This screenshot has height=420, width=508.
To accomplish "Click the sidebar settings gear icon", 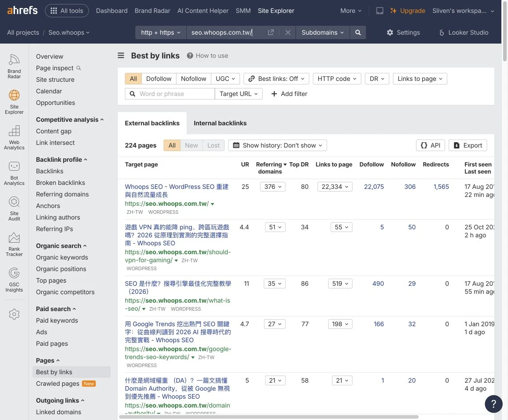I will click(x=14, y=314).
